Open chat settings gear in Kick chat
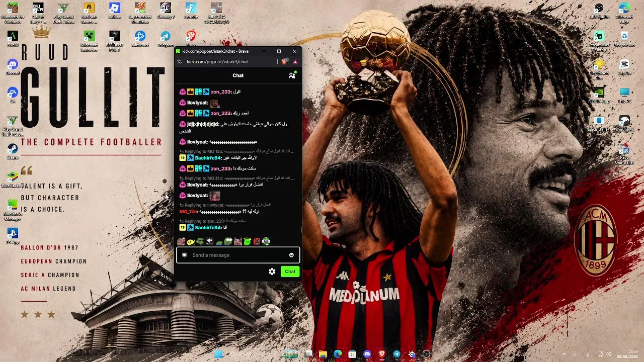This screenshot has width=644, height=362. tap(272, 271)
